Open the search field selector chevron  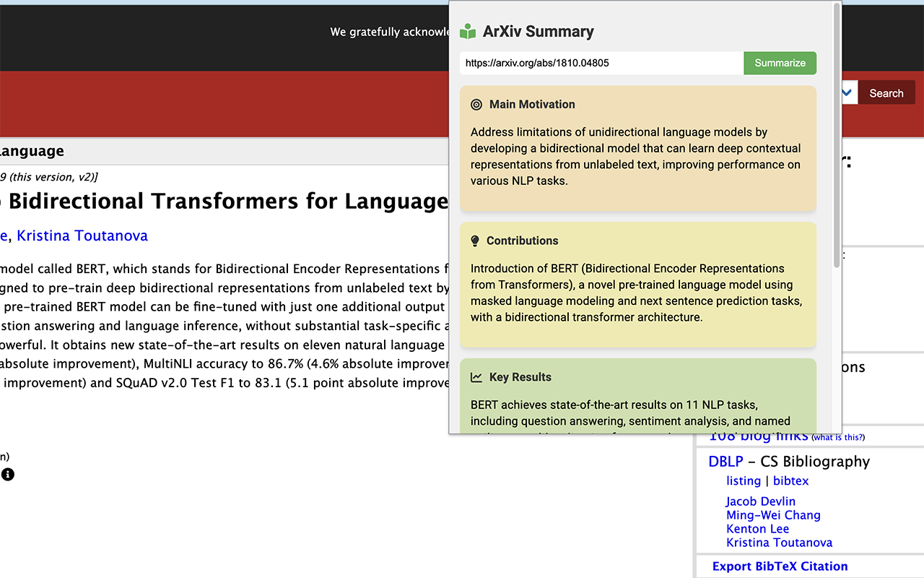pyautogui.click(x=846, y=92)
